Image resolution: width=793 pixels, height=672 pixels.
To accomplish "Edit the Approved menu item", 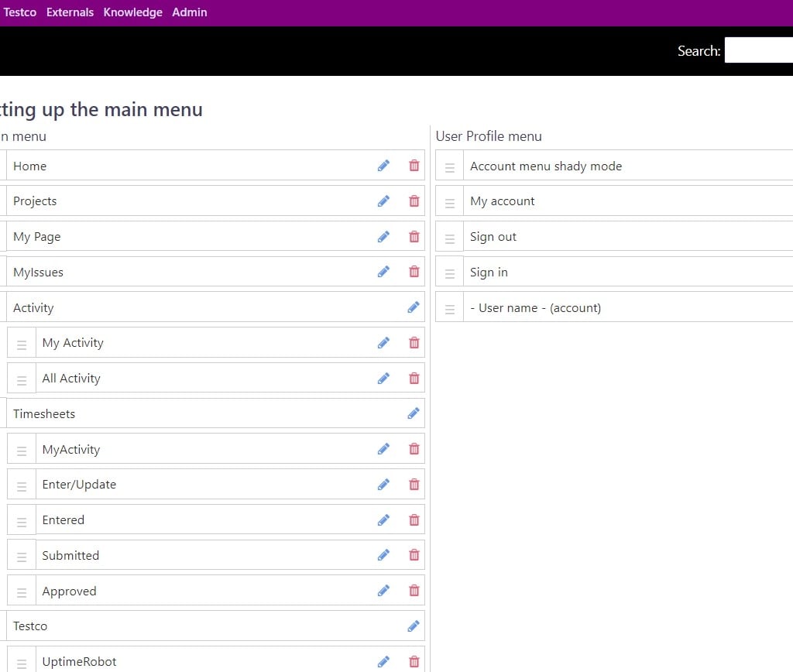I will tap(383, 591).
